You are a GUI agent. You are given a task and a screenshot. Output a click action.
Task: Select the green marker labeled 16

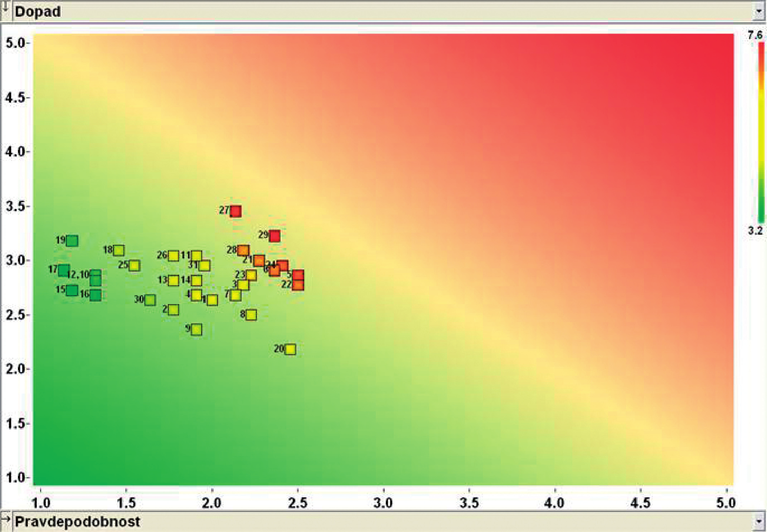tap(96, 295)
